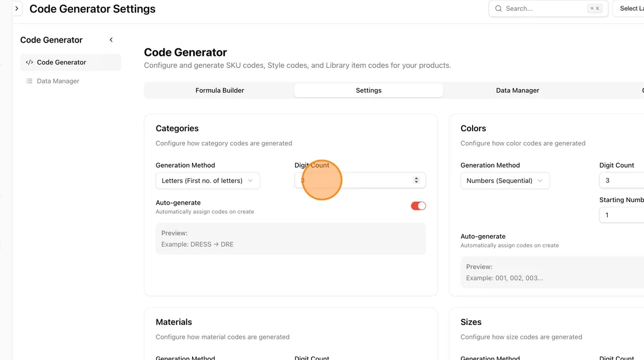Expand the main navigation with the top-left chevron
The height and width of the screenshot is (360, 644).
(x=17, y=9)
